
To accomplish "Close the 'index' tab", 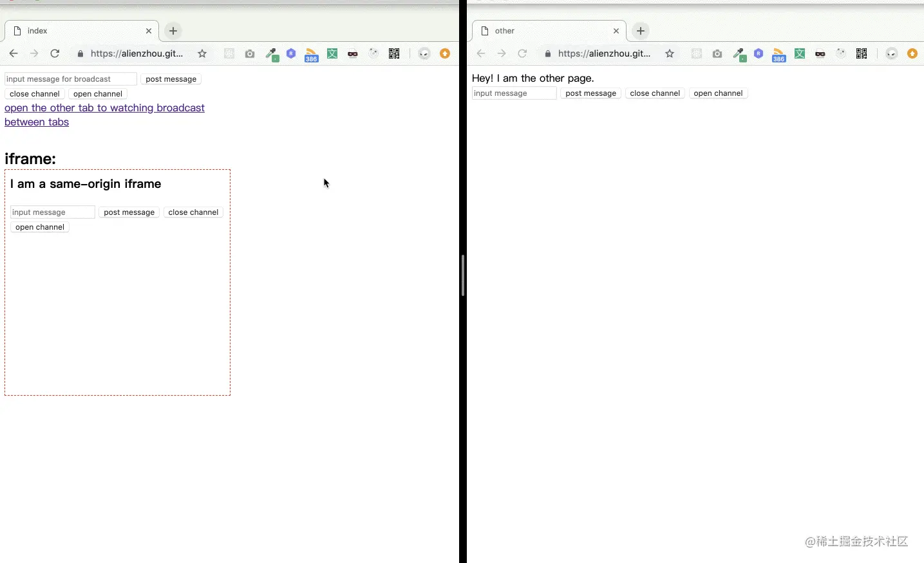I will tap(149, 31).
